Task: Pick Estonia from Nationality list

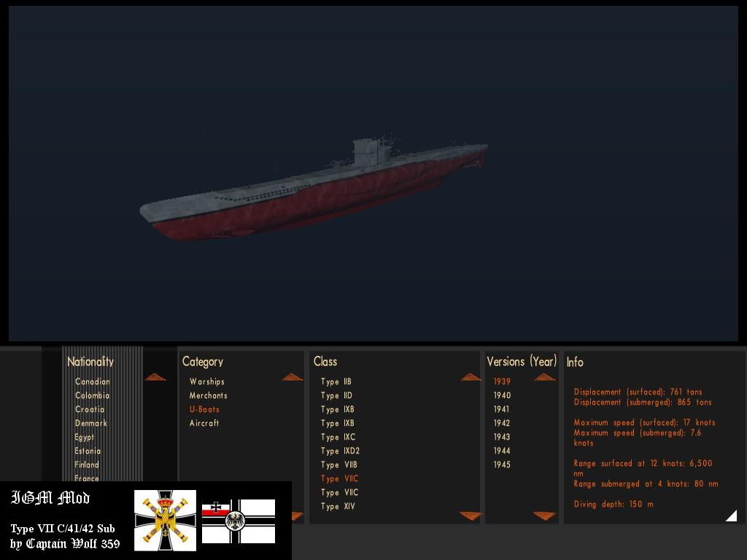Action: point(88,451)
